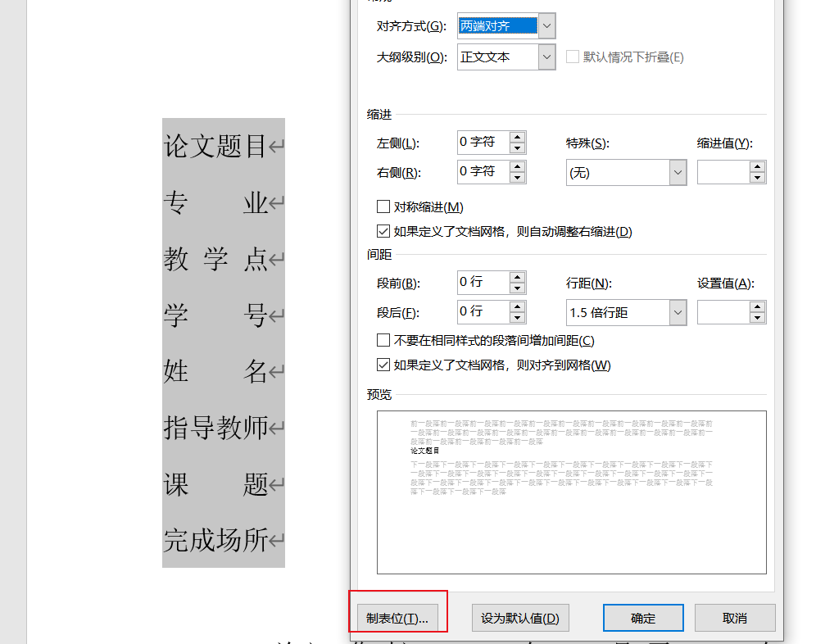The width and height of the screenshot is (816, 644).
Task: Confirm paragraph settings with 确定
Action: 643,618
